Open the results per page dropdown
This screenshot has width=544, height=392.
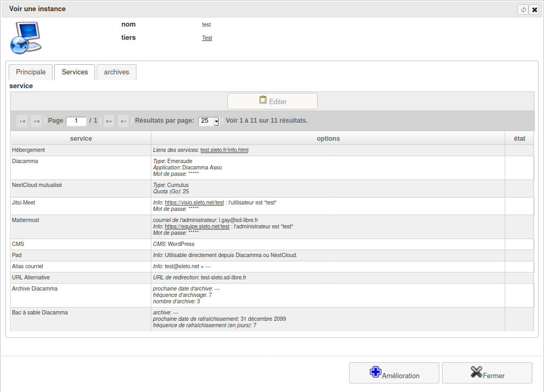[209, 121]
